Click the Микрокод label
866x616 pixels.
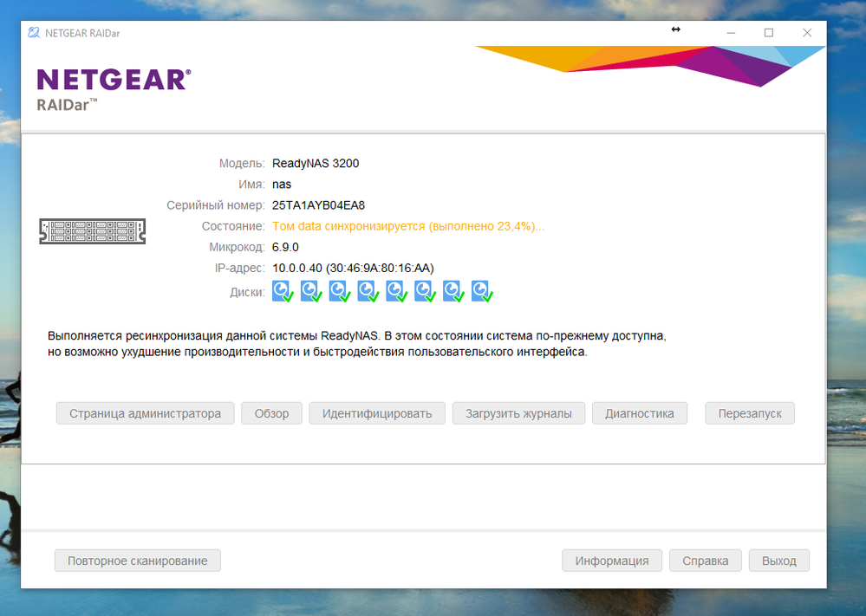tap(237, 247)
